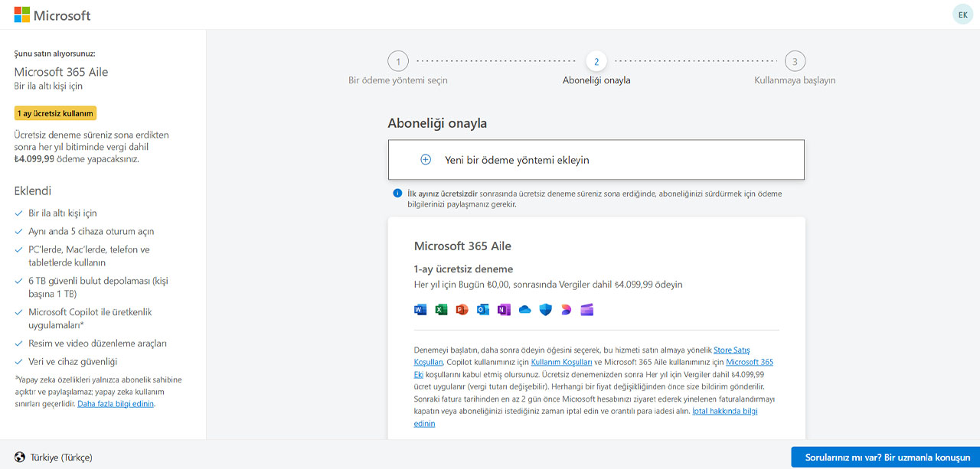Go to step 1 circle
Image resolution: width=980 pixels, height=469 pixels.
(398, 61)
